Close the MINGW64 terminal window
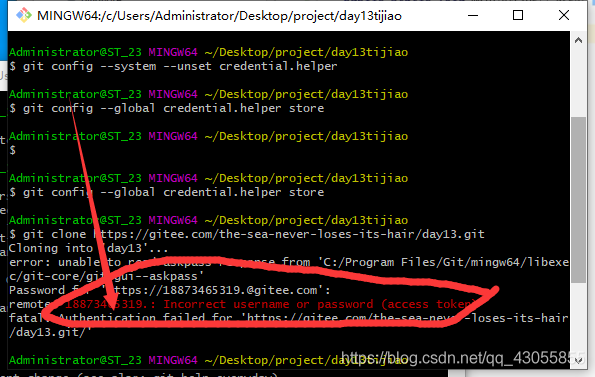595x377 pixels. click(x=564, y=16)
